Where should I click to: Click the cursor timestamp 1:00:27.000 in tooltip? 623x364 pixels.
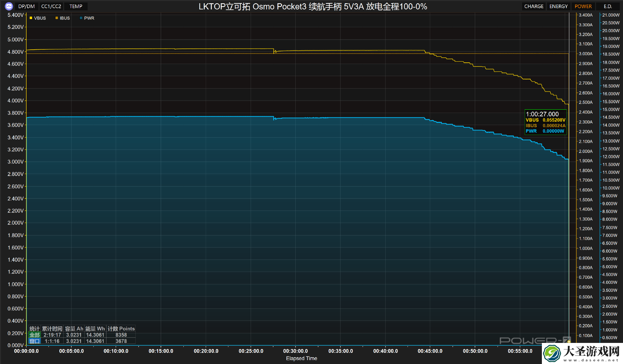542,114
